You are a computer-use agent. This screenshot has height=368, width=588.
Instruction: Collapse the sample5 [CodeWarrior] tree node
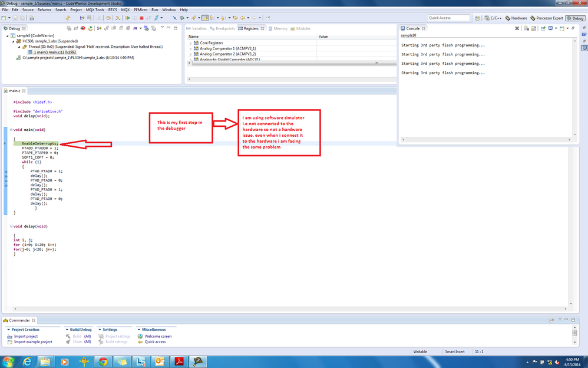(x=8, y=35)
